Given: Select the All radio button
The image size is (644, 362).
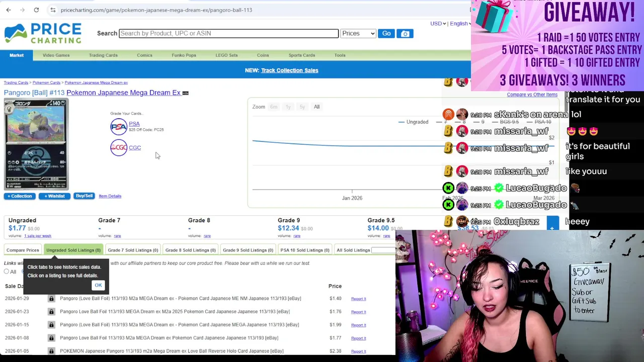Looking at the screenshot, I should pos(7,271).
